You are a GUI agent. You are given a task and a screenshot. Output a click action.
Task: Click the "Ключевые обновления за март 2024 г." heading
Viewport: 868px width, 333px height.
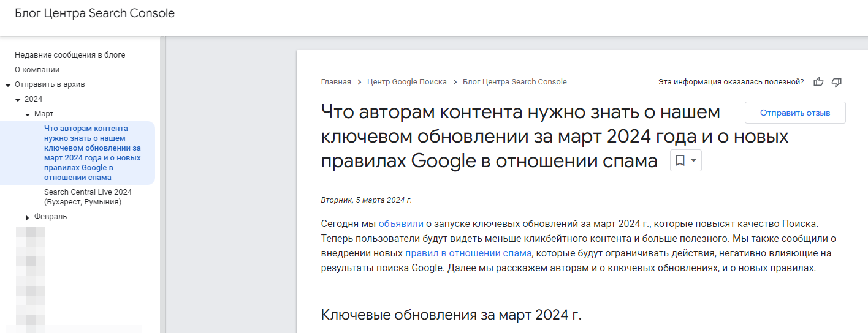point(451,315)
